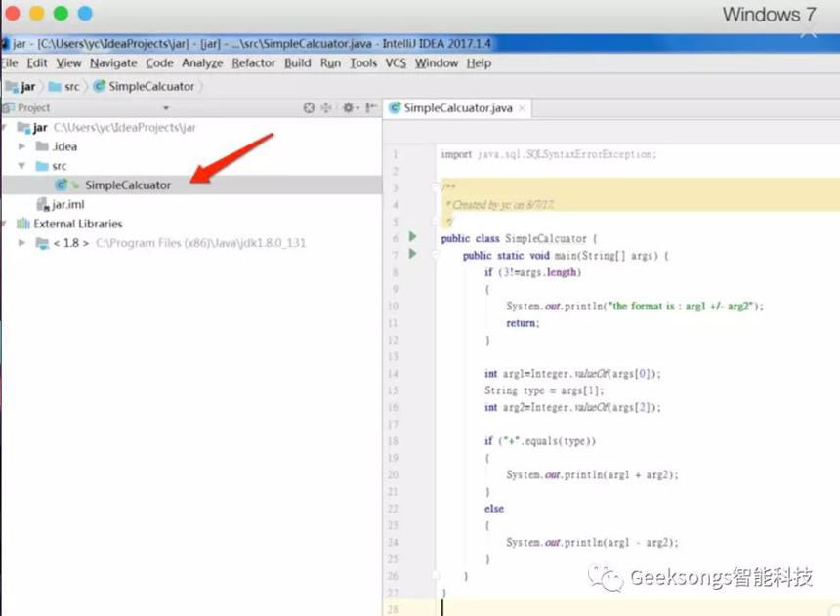Image resolution: width=840 pixels, height=616 pixels.
Task: Open the Project view type dropdown
Action: click(x=165, y=108)
